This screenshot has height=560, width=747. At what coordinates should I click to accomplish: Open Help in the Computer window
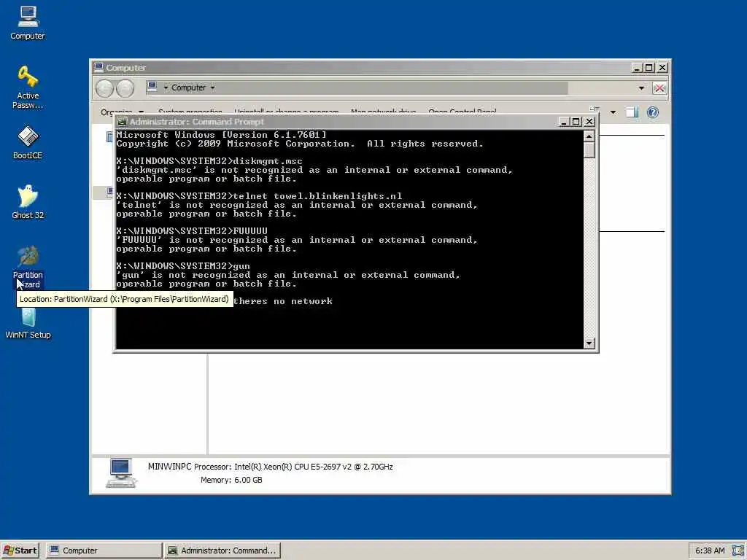pos(653,112)
